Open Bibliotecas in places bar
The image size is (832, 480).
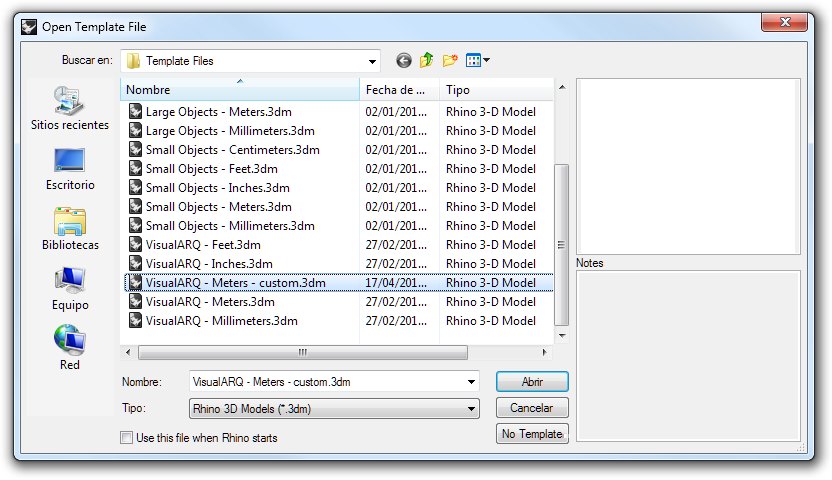point(69,228)
